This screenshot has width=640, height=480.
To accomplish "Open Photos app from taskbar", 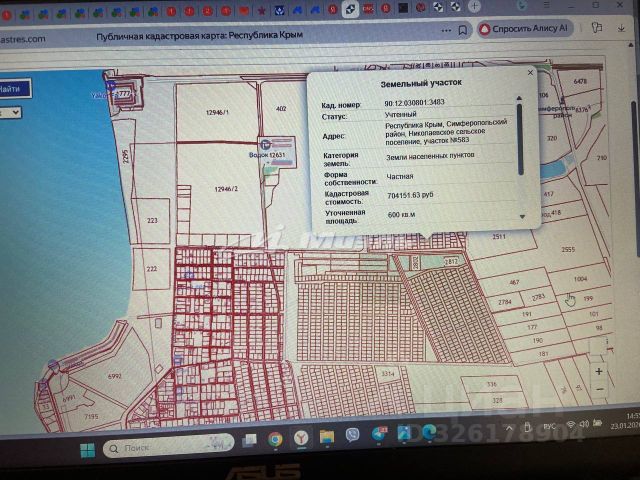I will coord(404,433).
